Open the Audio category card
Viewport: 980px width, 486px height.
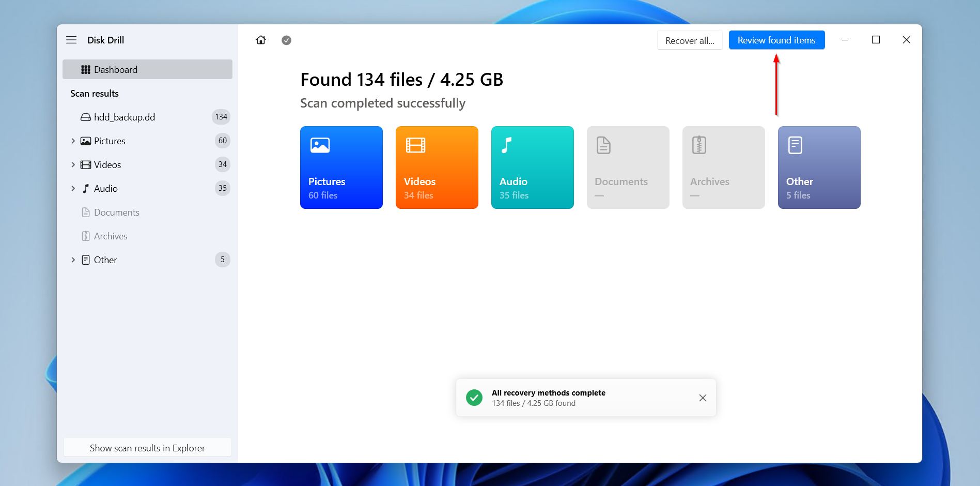[532, 168]
